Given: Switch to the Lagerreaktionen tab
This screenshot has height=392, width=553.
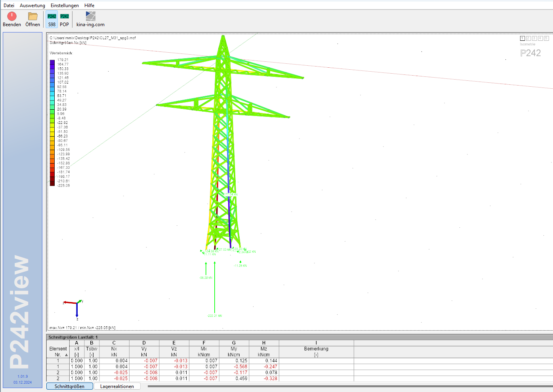Looking at the screenshot, I should [117, 386].
